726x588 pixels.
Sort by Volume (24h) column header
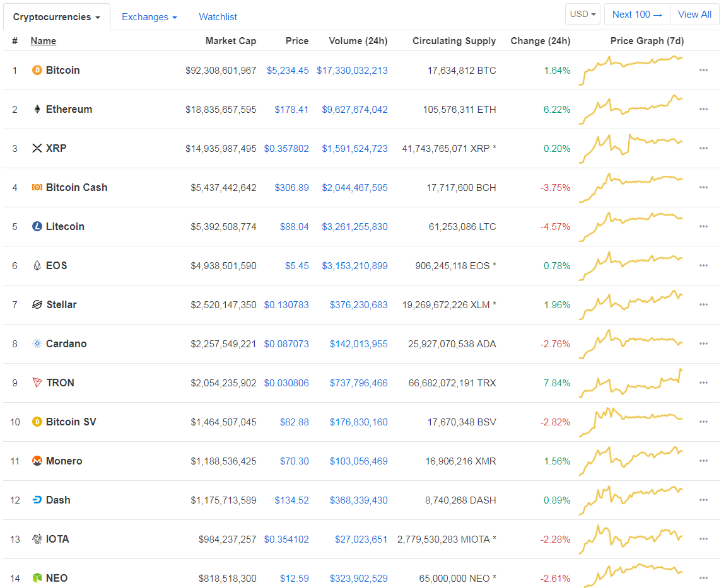358,41
